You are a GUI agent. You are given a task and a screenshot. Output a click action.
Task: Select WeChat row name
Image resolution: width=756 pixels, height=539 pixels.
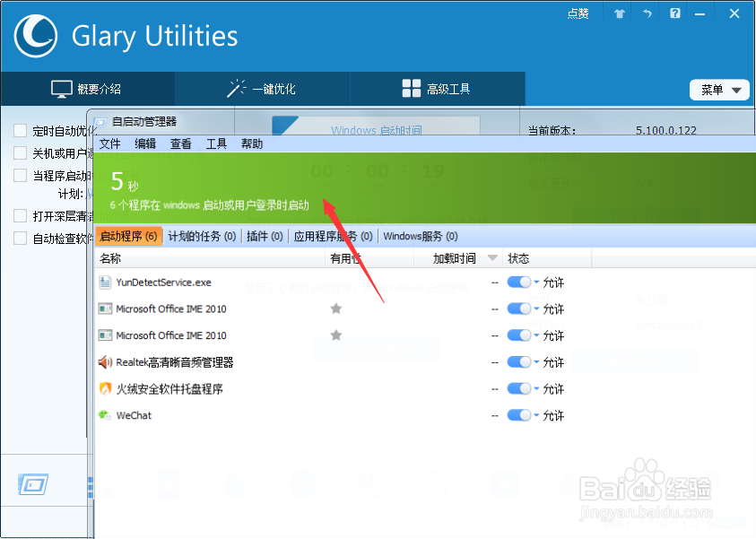(134, 415)
